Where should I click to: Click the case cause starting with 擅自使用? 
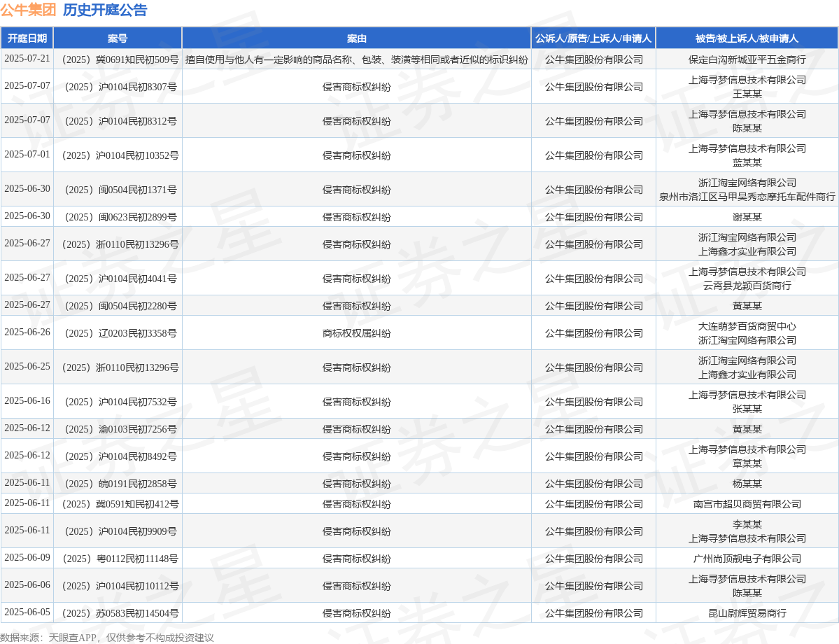click(x=356, y=59)
